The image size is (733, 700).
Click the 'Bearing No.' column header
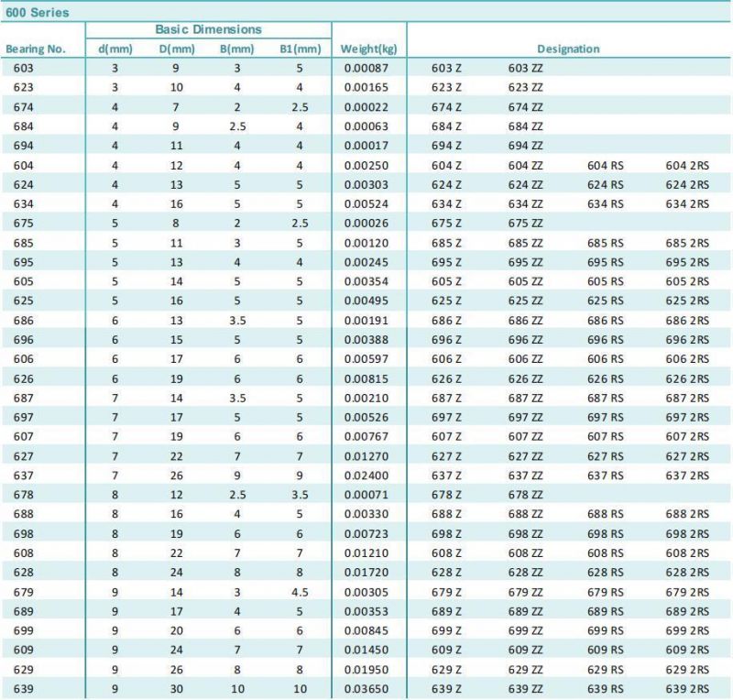pos(36,49)
